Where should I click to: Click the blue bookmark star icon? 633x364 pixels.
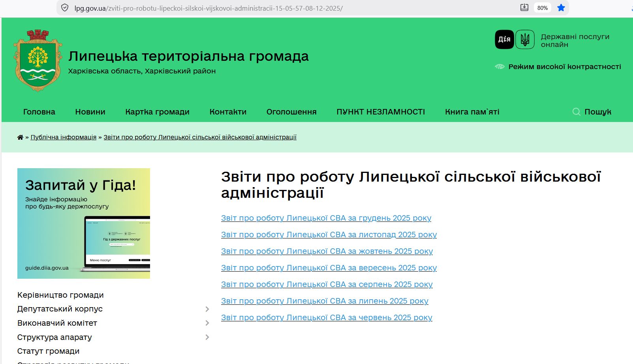561,8
